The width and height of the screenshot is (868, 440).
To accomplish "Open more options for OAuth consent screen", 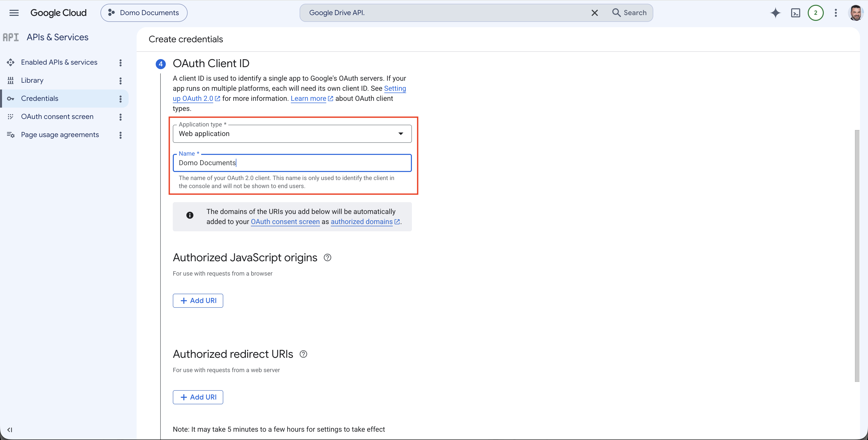I will (120, 117).
